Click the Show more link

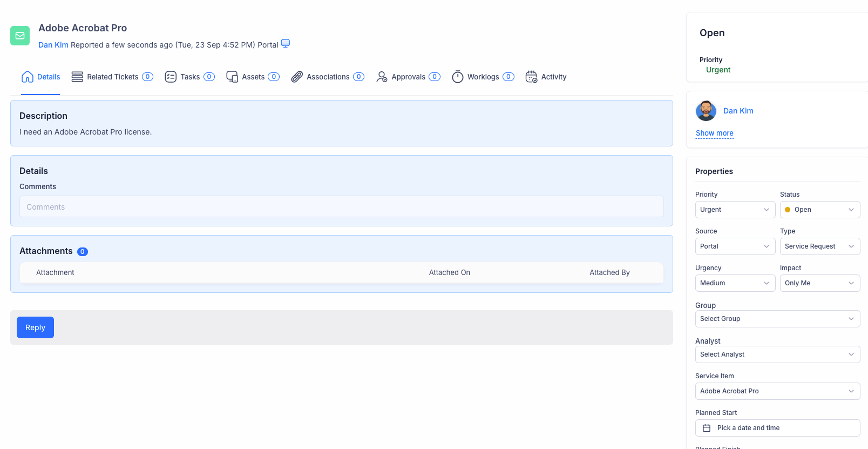click(714, 133)
